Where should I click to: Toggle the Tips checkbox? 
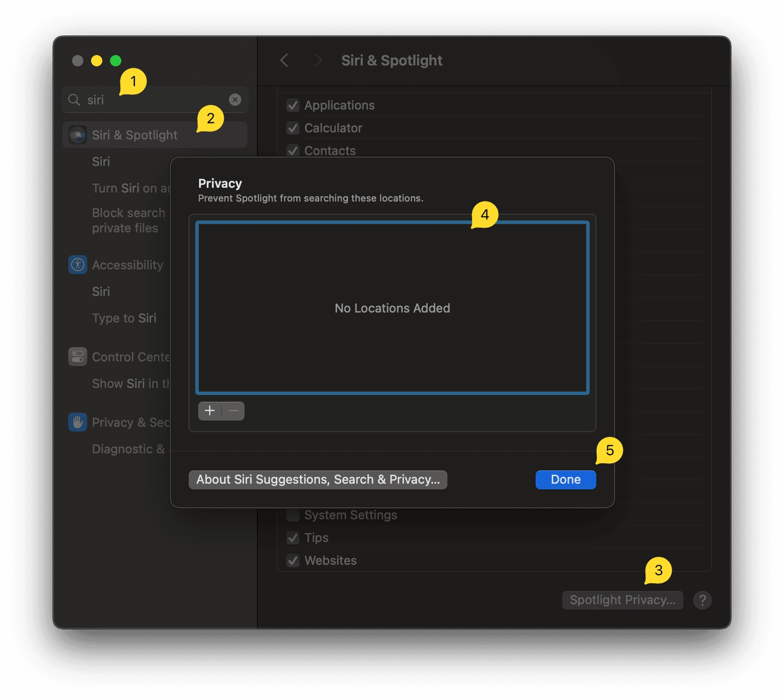(x=293, y=538)
